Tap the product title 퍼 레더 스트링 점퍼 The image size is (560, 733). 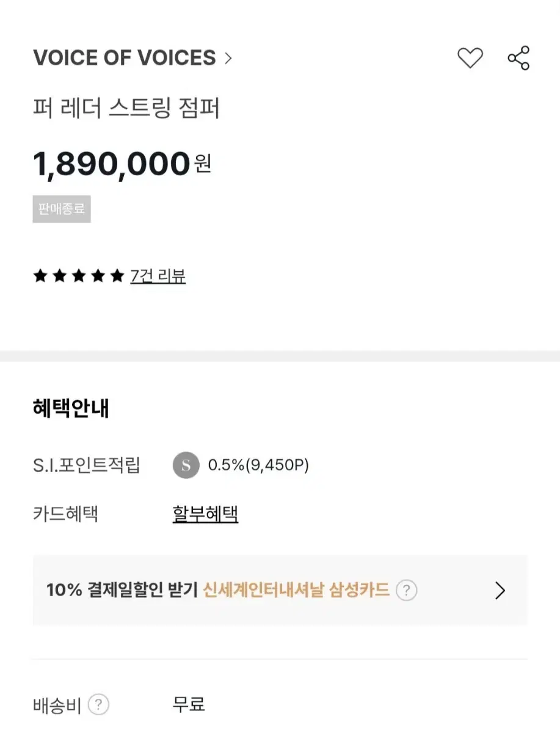126,108
